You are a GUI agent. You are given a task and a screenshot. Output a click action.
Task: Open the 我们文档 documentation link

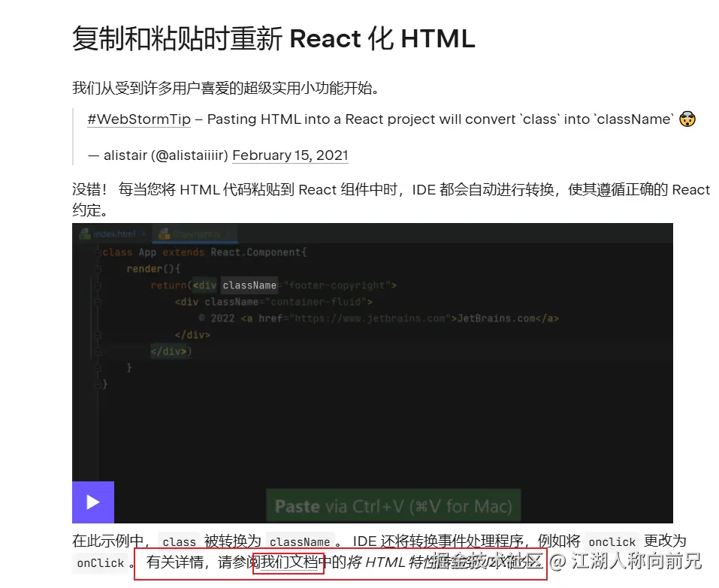pyautogui.click(x=289, y=562)
